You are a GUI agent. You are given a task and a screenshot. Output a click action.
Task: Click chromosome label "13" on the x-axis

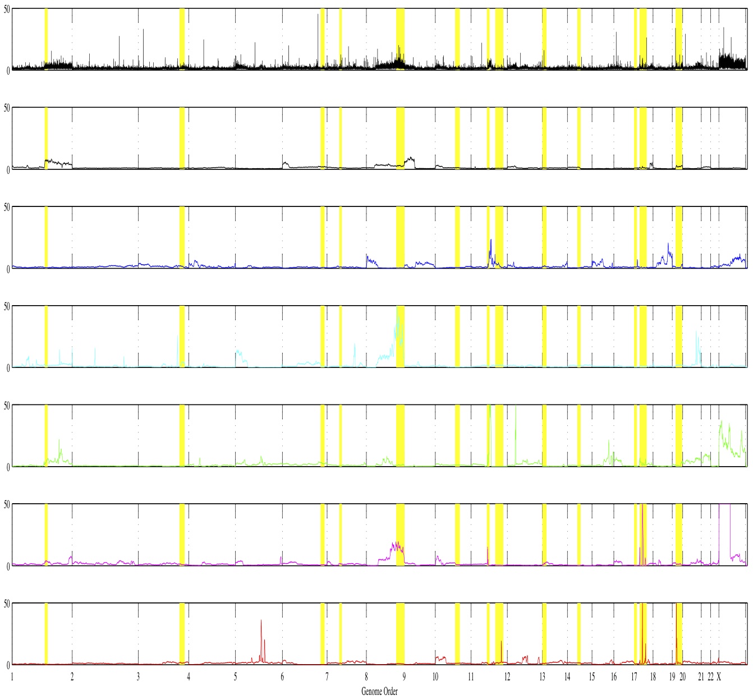[x=542, y=676]
